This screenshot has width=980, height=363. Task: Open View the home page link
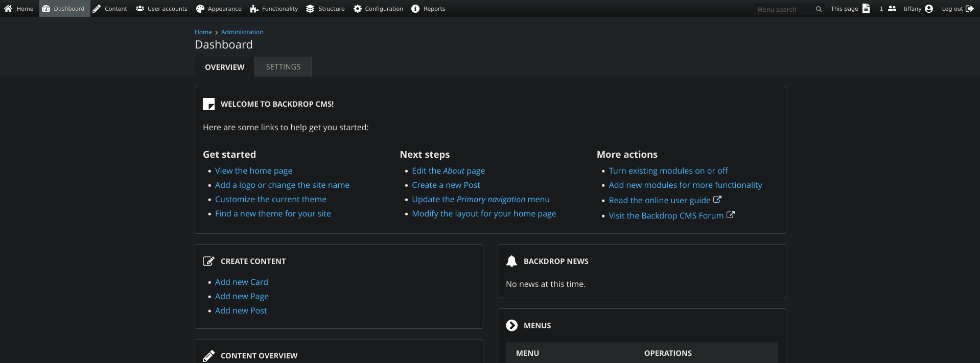tap(254, 171)
